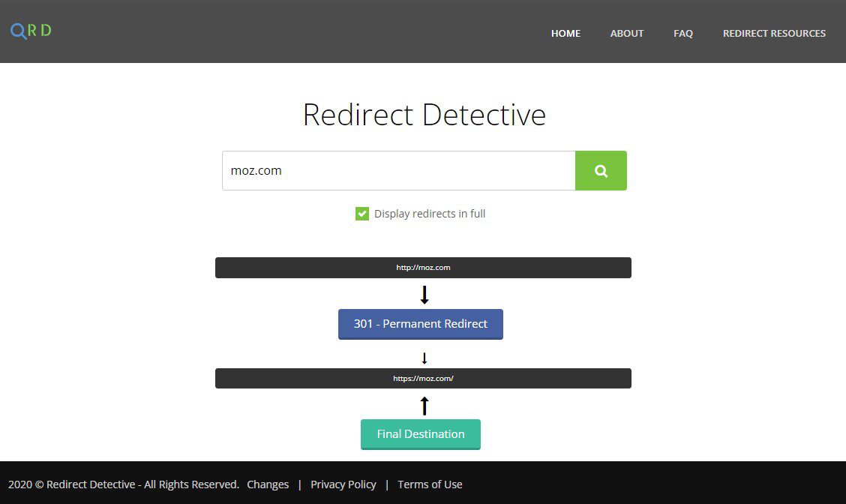
Task: Open the ABOUT page
Action: point(626,34)
